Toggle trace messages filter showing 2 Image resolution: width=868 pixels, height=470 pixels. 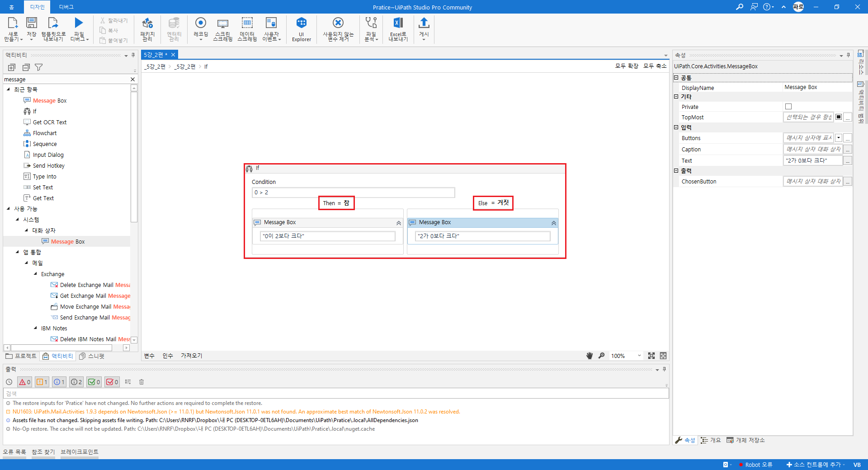[76, 382]
